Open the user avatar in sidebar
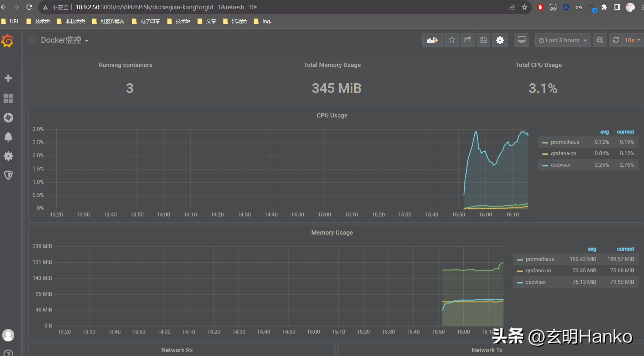This screenshot has height=356, width=644. click(8, 335)
